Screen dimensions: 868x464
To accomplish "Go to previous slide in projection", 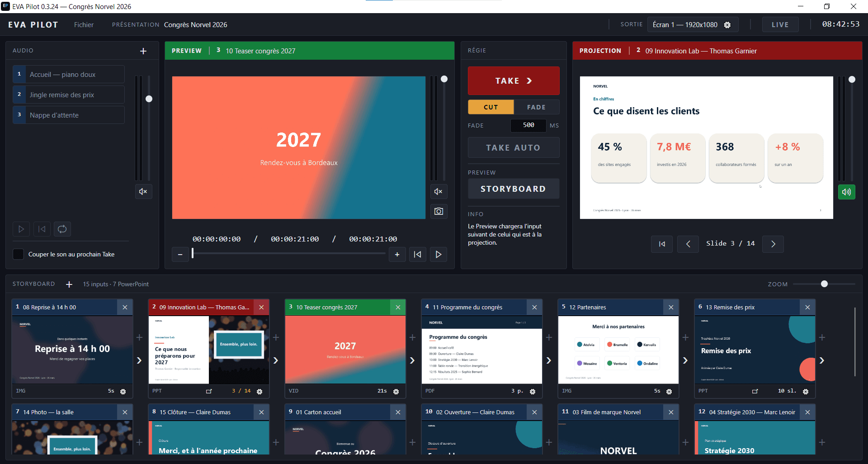I will tap(688, 244).
